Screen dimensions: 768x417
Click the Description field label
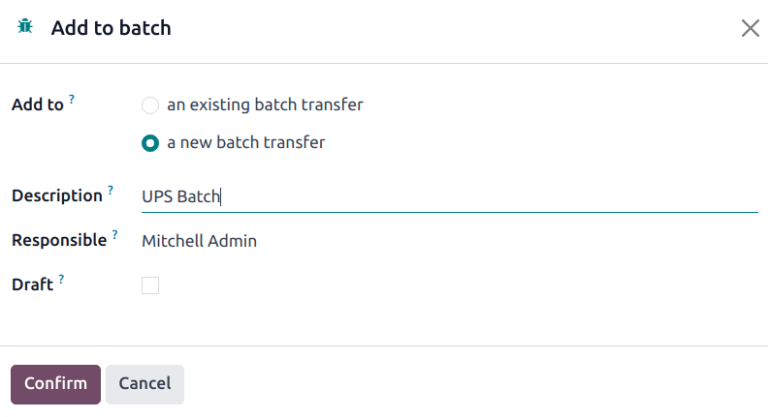[57, 196]
